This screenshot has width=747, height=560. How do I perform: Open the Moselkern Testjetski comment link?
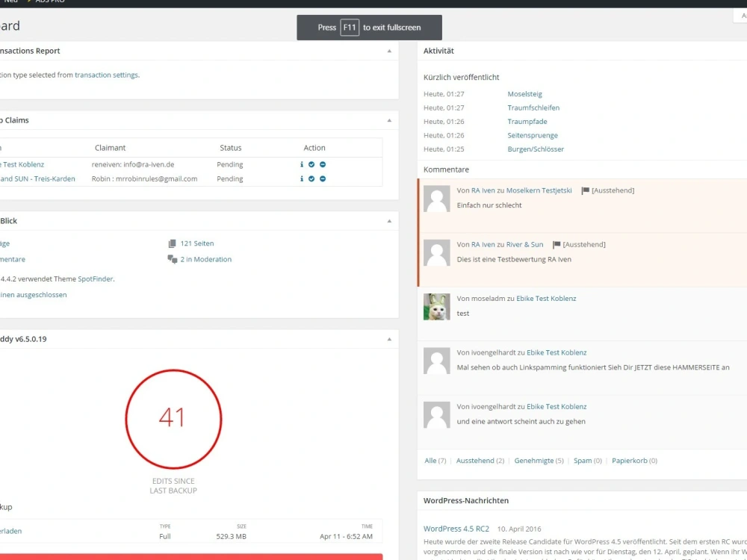539,190
